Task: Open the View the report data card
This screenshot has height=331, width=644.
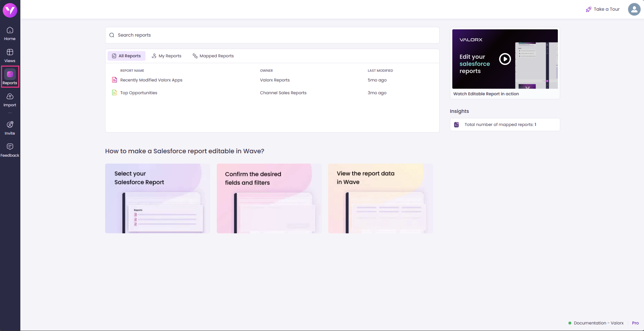Action: [x=381, y=198]
